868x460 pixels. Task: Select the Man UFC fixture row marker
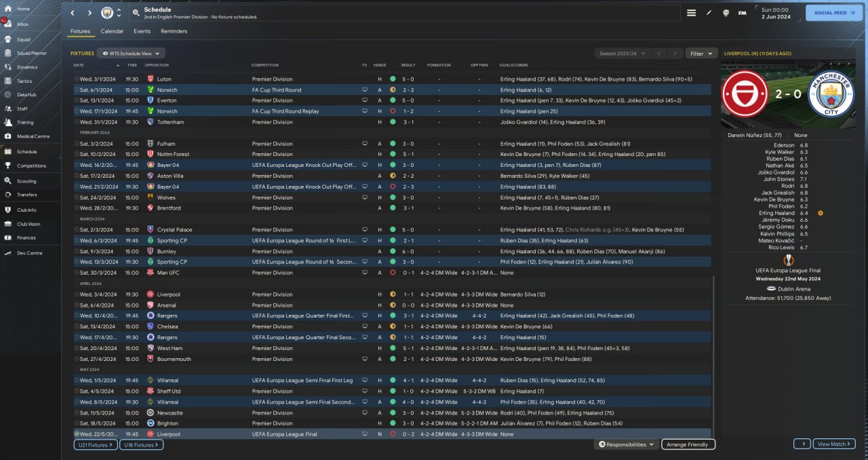[x=77, y=273]
